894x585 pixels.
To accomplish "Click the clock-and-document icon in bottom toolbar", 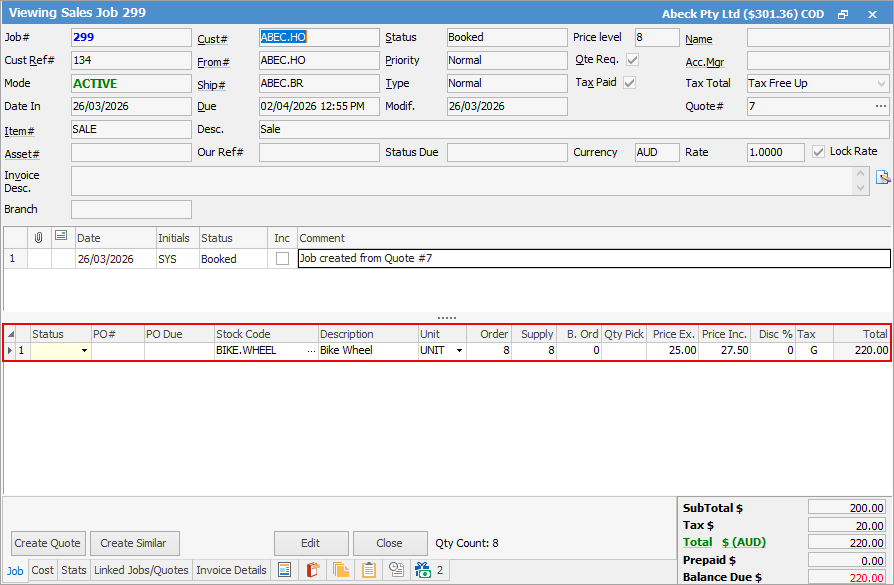I will (396, 570).
